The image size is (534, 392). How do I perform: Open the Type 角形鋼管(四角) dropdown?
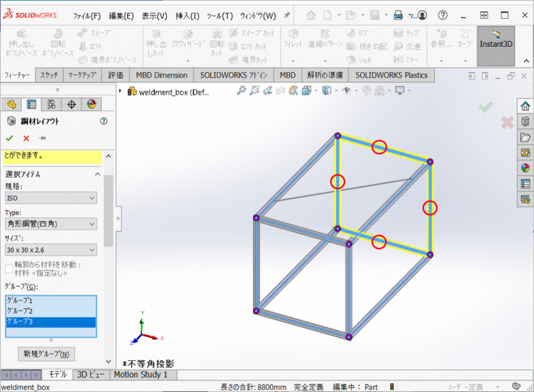tap(51, 224)
